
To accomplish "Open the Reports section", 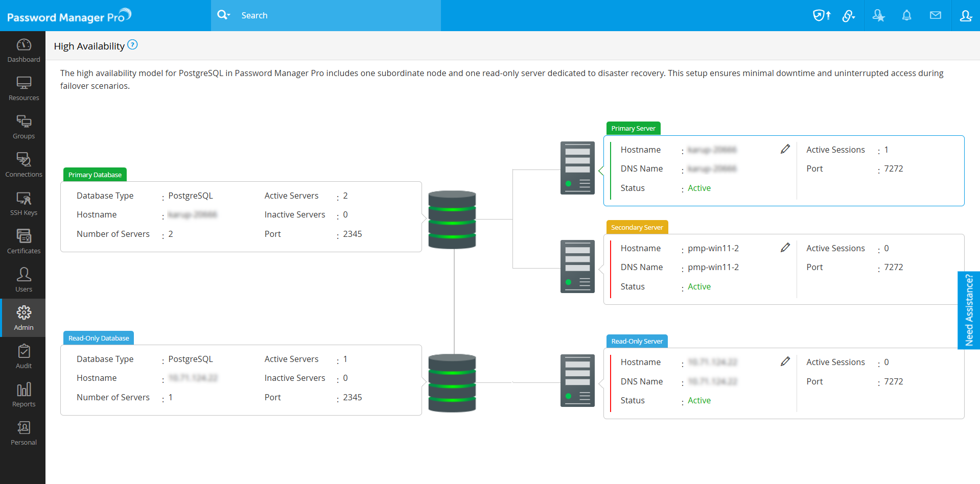I will coord(24,395).
